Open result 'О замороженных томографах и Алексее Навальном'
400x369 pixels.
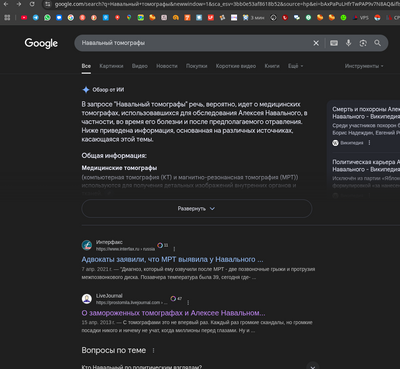point(173,313)
